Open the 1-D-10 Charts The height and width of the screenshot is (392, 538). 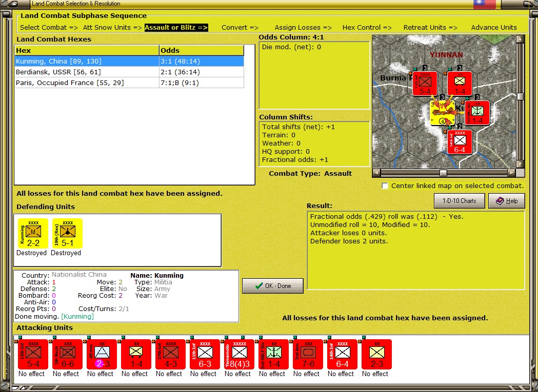(x=460, y=201)
